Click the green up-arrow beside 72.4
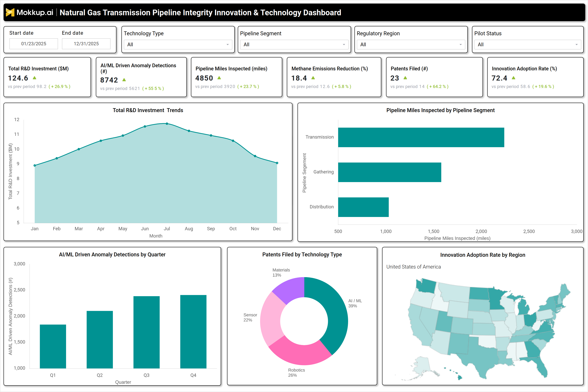 514,78
